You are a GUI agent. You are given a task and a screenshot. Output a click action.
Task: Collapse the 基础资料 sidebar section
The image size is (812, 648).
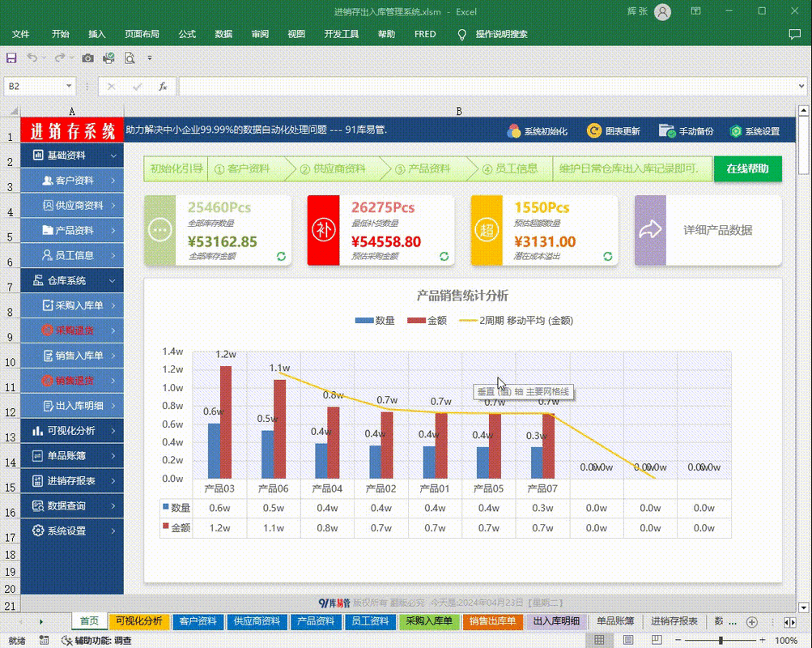coord(113,156)
